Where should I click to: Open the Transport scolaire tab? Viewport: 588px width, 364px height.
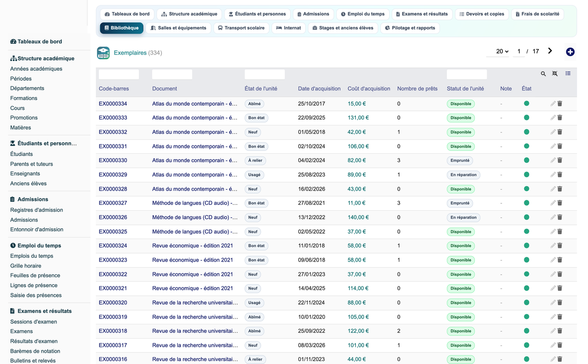[241, 28]
